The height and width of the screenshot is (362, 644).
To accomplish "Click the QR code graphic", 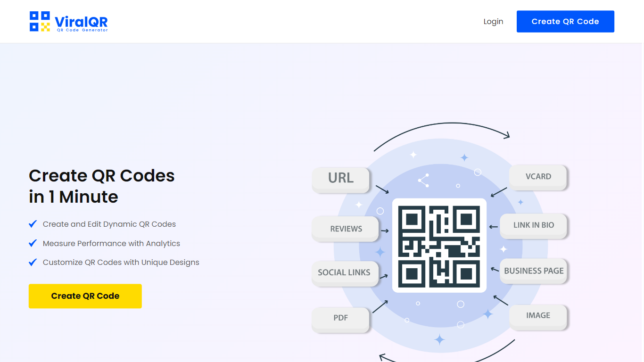I will (439, 246).
